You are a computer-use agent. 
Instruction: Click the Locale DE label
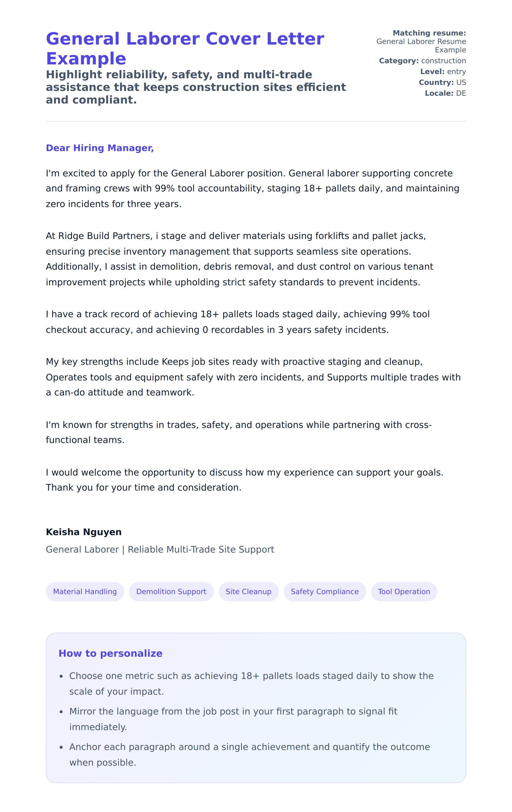click(445, 93)
